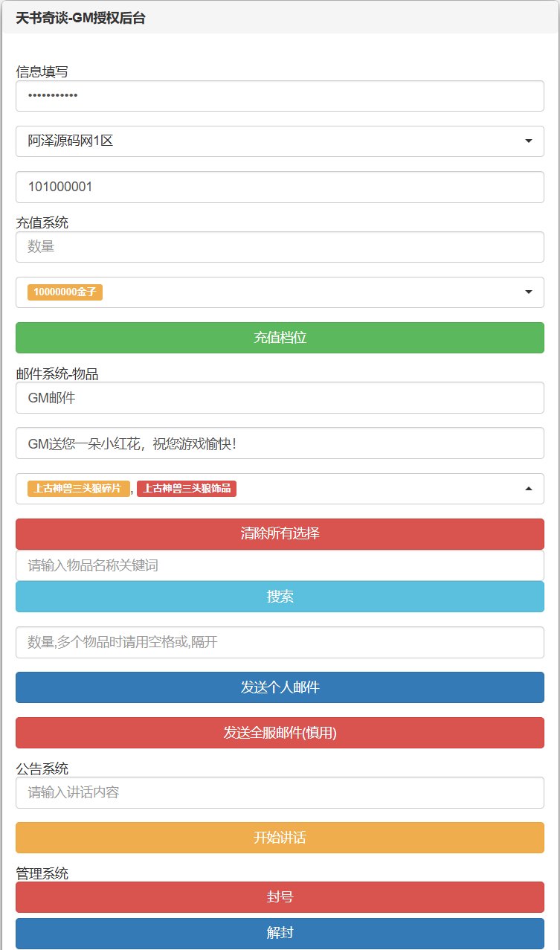Image resolution: width=560 pixels, height=950 pixels.
Task: Collapse the item multi-select dropdown arrow
Action: (528, 489)
